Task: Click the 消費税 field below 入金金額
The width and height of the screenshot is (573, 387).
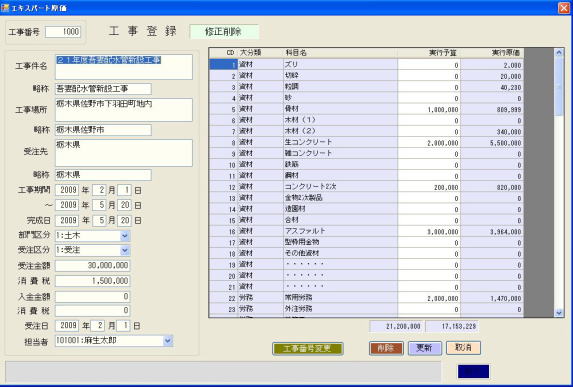Action: click(92, 311)
